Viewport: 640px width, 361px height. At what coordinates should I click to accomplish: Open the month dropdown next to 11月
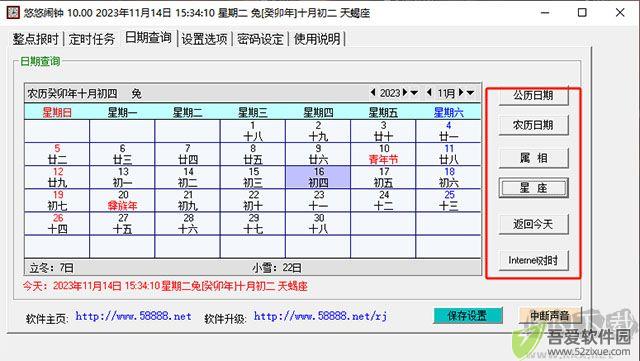click(470, 93)
